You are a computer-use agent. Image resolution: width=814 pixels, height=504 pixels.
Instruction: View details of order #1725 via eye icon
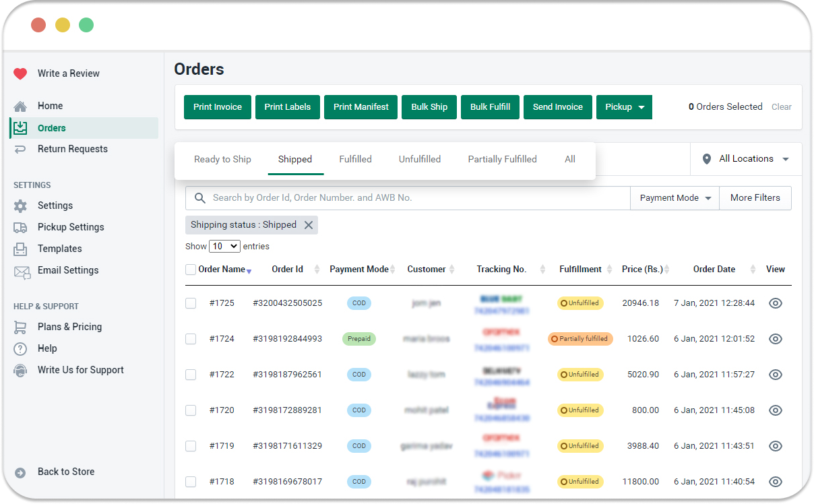(775, 303)
